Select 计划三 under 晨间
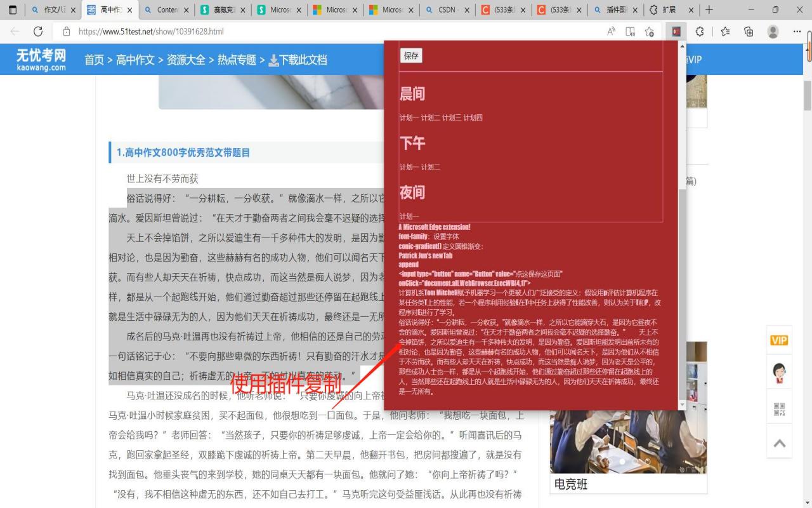Image resolution: width=812 pixels, height=508 pixels. pyautogui.click(x=452, y=118)
